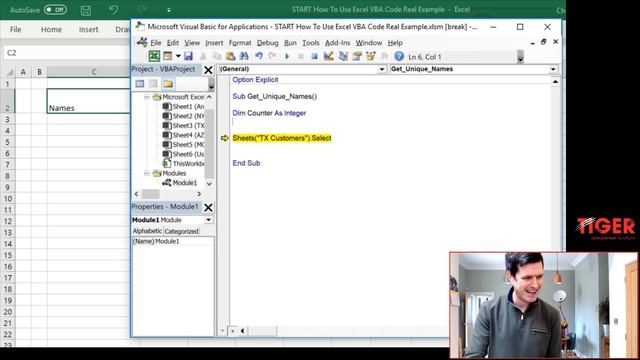Click the Cut toolbar icon

203,56
